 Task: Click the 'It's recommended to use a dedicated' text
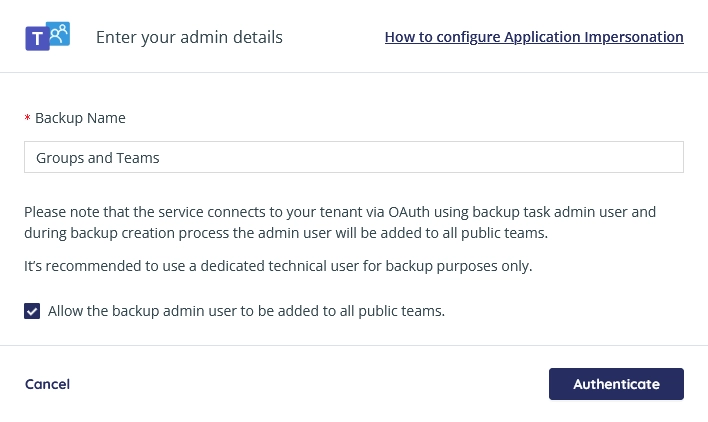(x=278, y=266)
